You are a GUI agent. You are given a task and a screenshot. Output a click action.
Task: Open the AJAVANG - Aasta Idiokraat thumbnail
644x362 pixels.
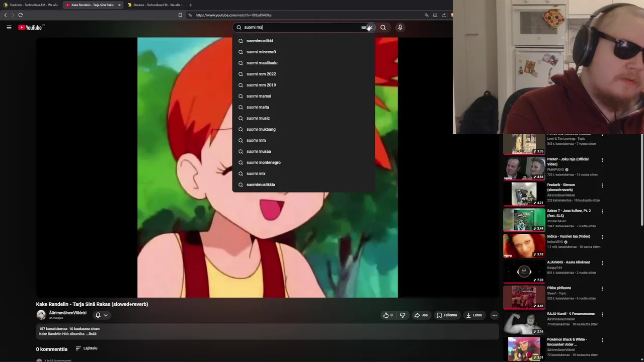coord(524,271)
